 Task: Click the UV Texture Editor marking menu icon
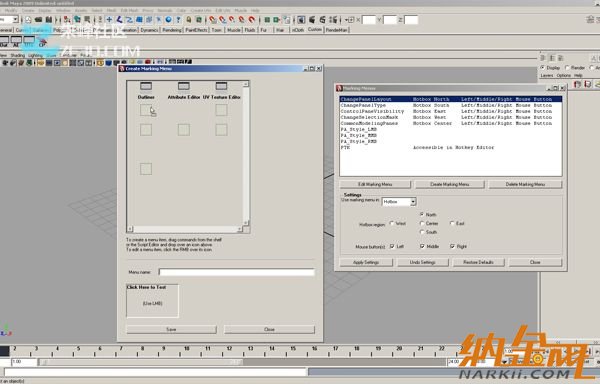click(221, 86)
